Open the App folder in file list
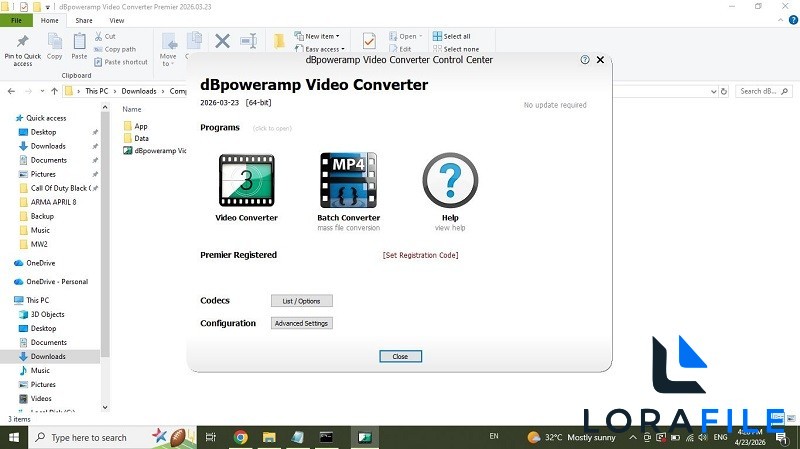This screenshot has width=800, height=449. [x=136, y=126]
